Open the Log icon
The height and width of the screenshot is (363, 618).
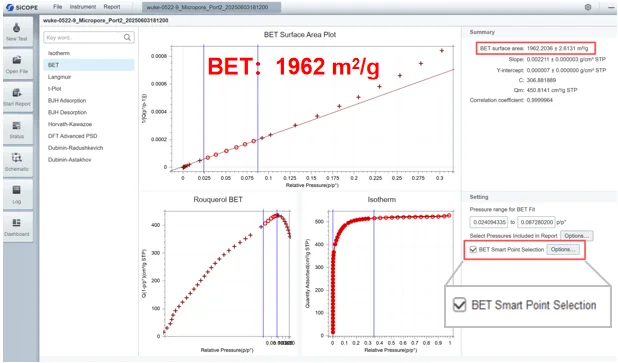(17, 190)
